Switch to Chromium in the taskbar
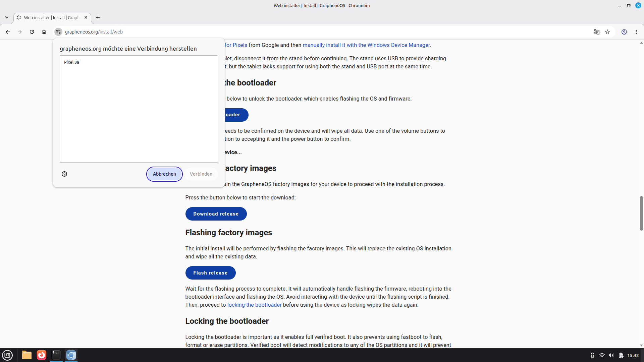 point(71,355)
